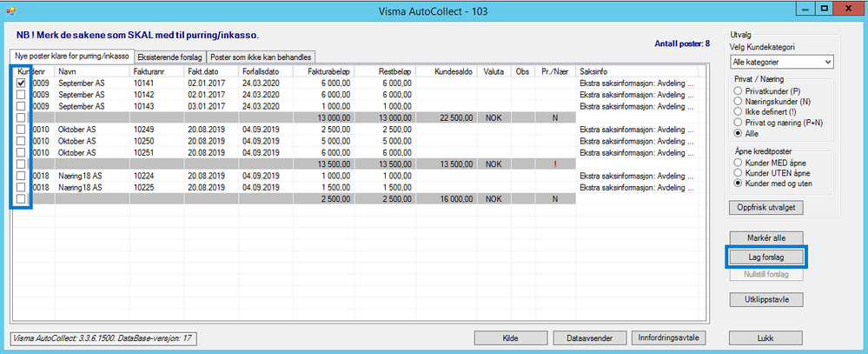The height and width of the screenshot is (354, 868).
Task: Close the Visma AutoCollect window
Action: (850, 9)
